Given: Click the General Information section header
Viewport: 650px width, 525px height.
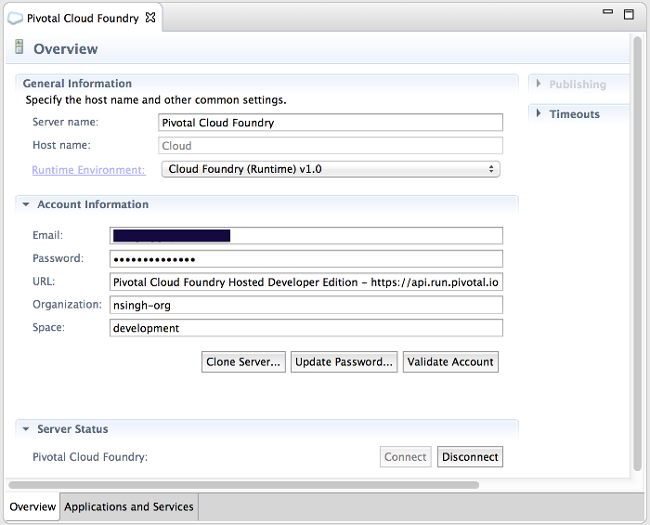Looking at the screenshot, I should tap(77, 83).
